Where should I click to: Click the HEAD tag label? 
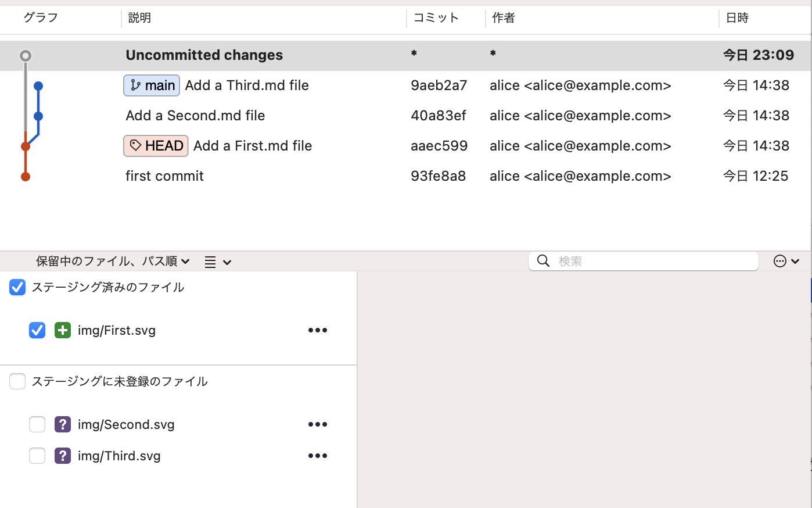[x=156, y=146]
